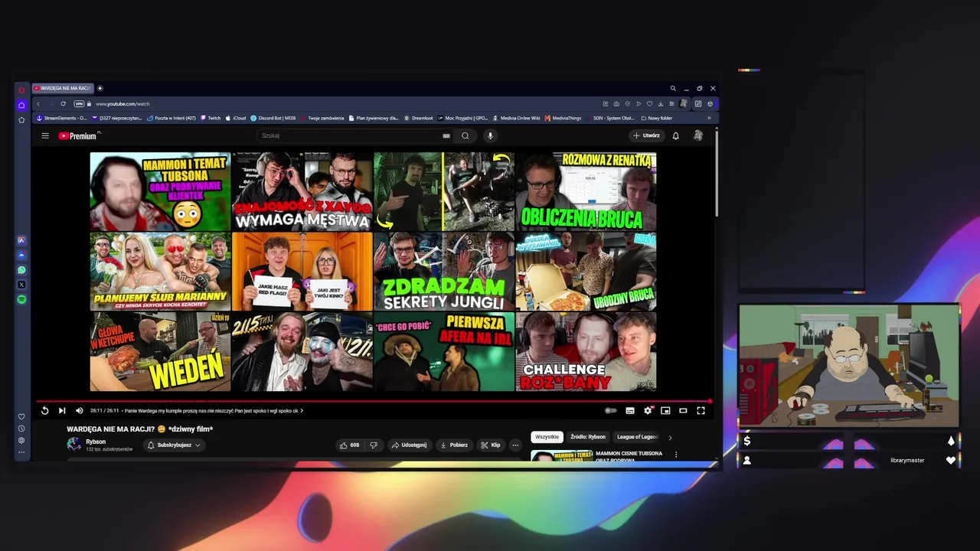Viewport: 980px width, 551px height.
Task: Open a new browser tab
Action: (100, 88)
